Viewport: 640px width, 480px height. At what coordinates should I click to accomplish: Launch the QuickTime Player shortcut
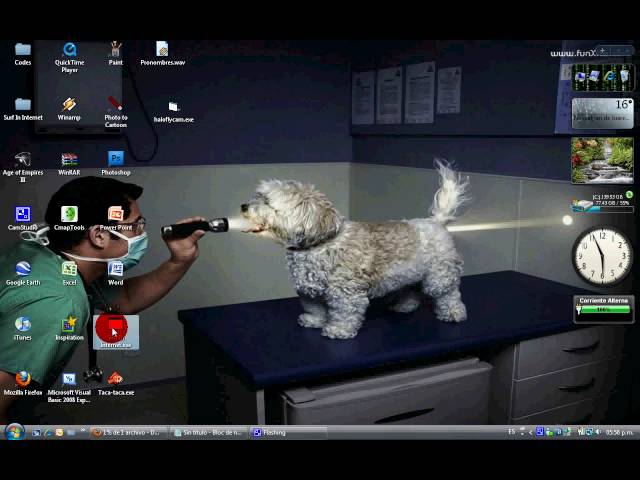click(x=69, y=57)
